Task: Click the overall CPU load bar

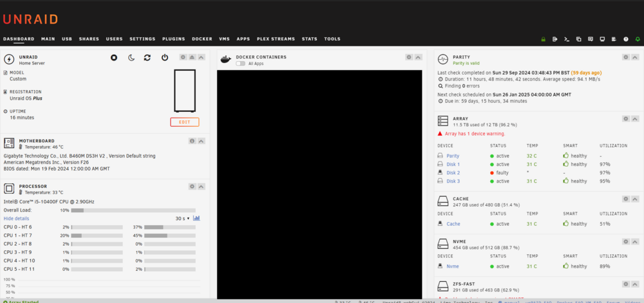Action: tap(133, 210)
